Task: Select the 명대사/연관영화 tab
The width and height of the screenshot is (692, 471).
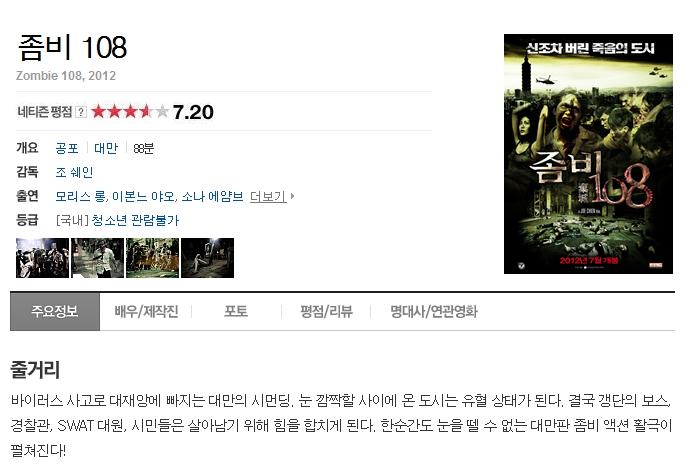Action: pyautogui.click(x=434, y=312)
